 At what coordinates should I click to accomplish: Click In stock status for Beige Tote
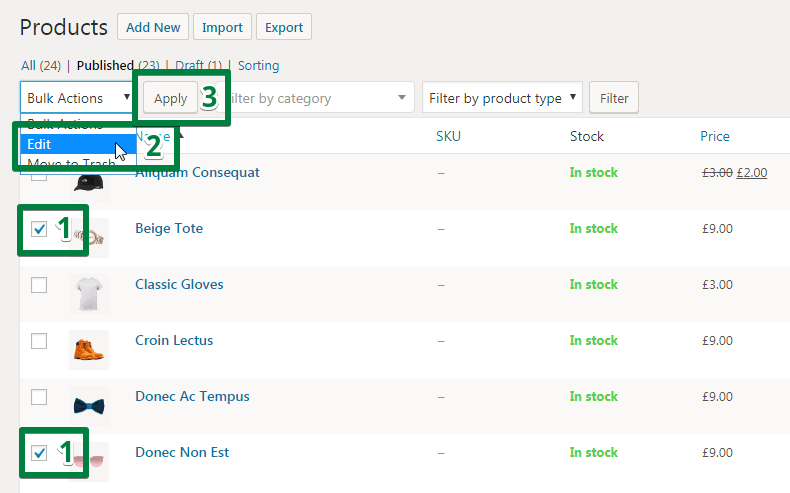[x=594, y=229]
